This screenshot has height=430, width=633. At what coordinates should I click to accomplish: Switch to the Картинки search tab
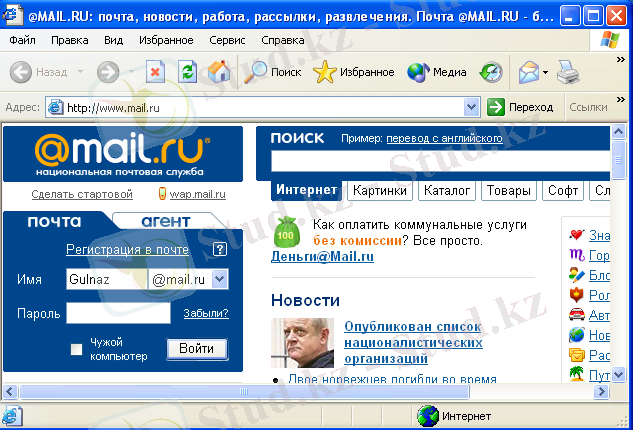(380, 190)
